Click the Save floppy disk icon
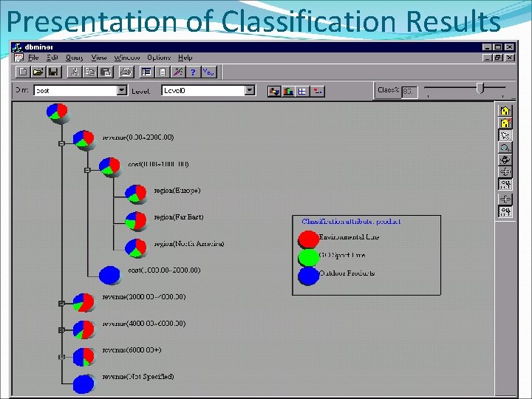Screen dimensions: 532x399 tap(54, 72)
